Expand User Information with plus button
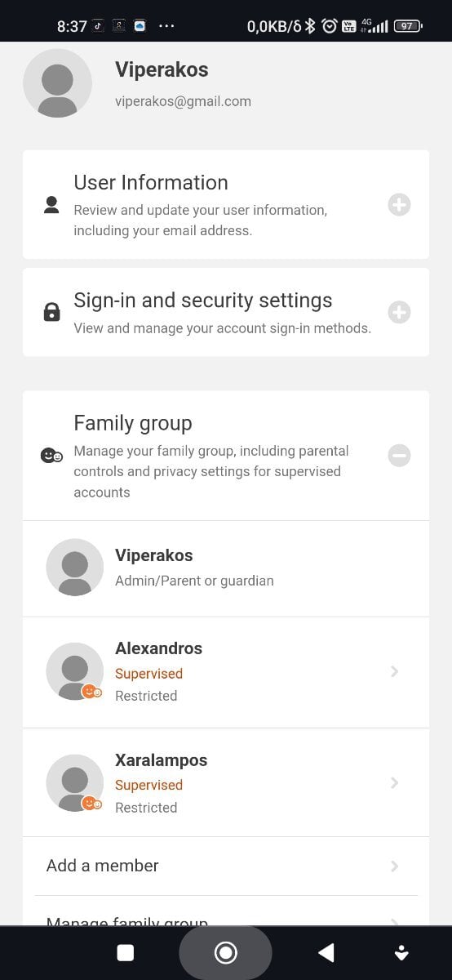Viewport: 452px width, 980px height. [399, 205]
